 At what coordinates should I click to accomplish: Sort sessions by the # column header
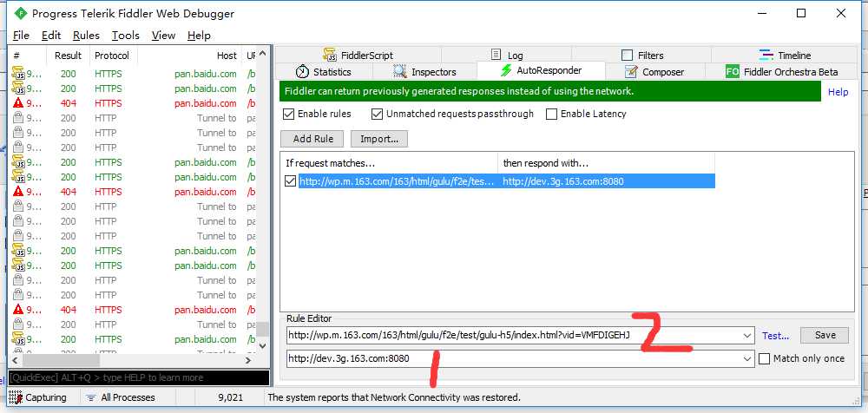coord(28,56)
